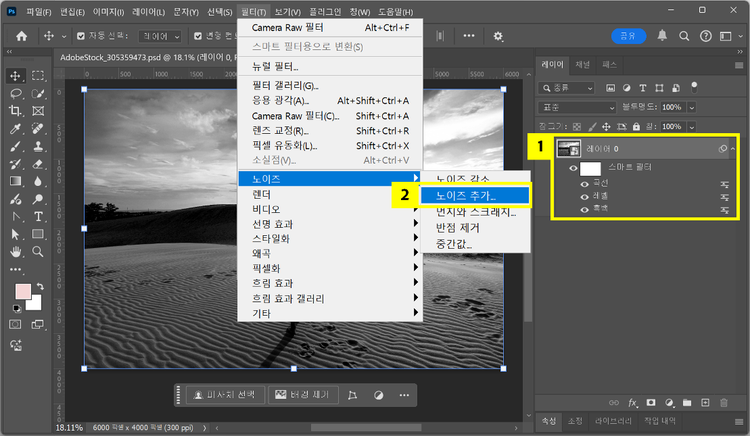Viewport: 750px width, 436px height.
Task: Hide the 흑백 smart filter eye
Action: click(x=585, y=210)
